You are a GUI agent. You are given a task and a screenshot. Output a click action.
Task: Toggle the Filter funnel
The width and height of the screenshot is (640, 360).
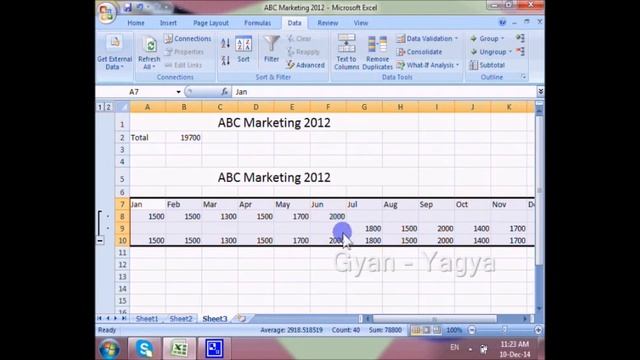(x=271, y=49)
